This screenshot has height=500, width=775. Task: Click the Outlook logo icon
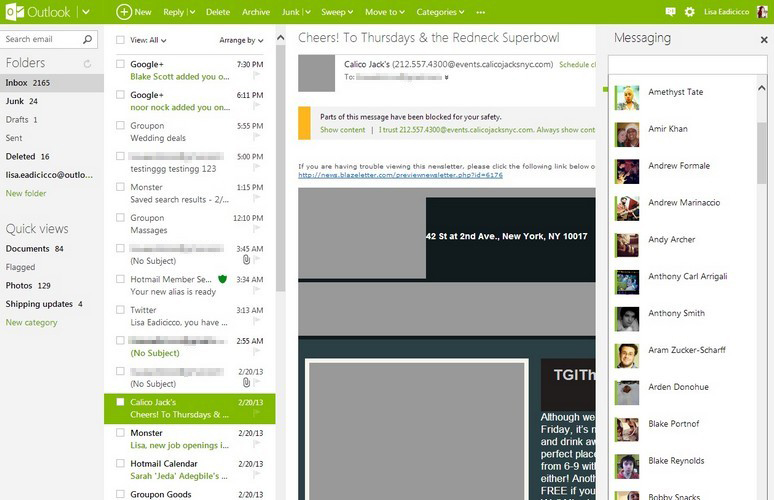tap(14, 12)
